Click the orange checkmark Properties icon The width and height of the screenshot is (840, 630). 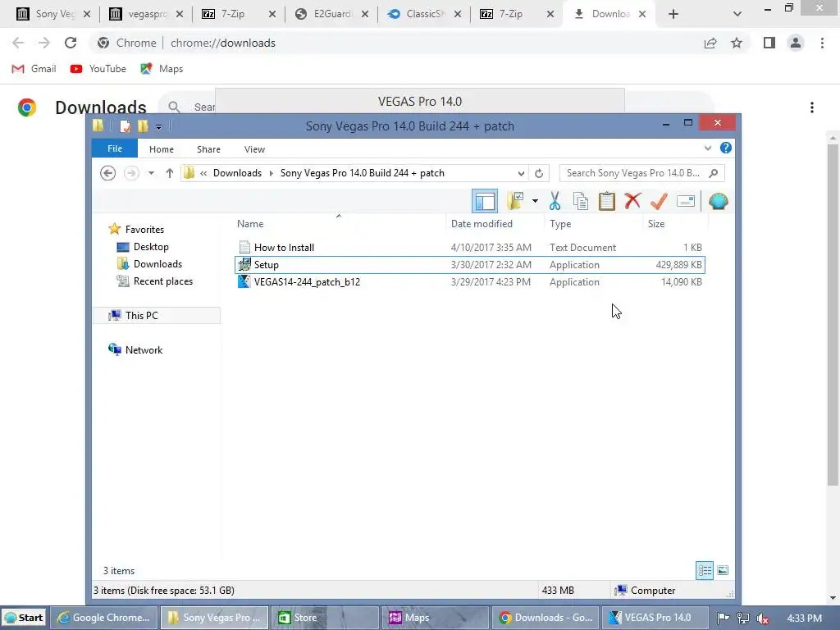pos(659,202)
